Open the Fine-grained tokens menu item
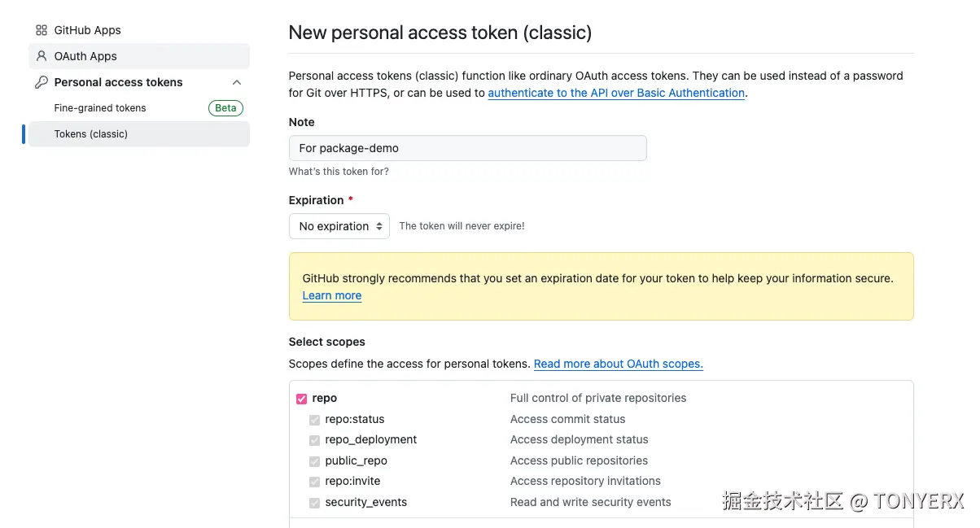Image resolution: width=980 pixels, height=528 pixels. click(100, 108)
